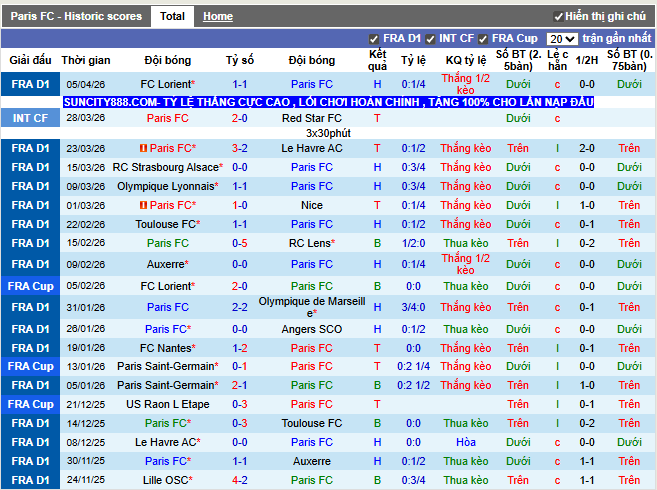Uncheck the INT CF filter checkbox

point(430,39)
